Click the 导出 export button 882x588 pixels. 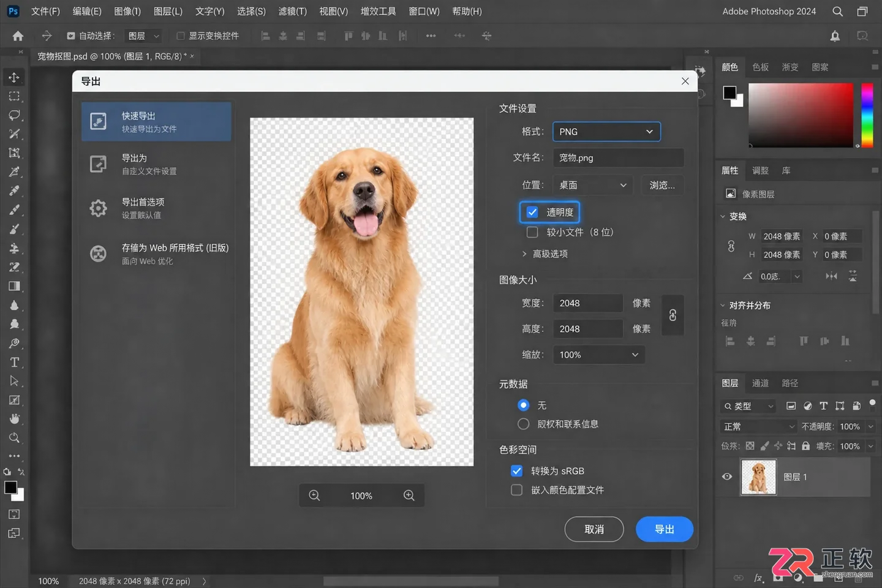pyautogui.click(x=665, y=529)
